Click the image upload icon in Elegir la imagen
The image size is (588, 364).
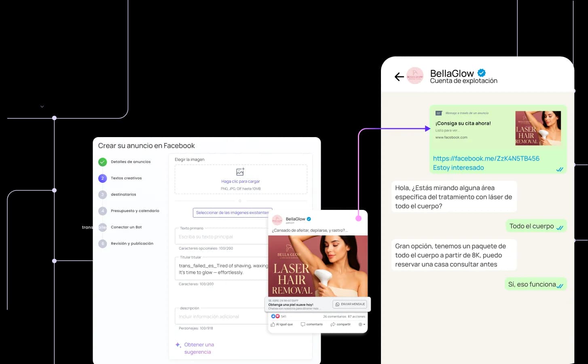tap(240, 172)
